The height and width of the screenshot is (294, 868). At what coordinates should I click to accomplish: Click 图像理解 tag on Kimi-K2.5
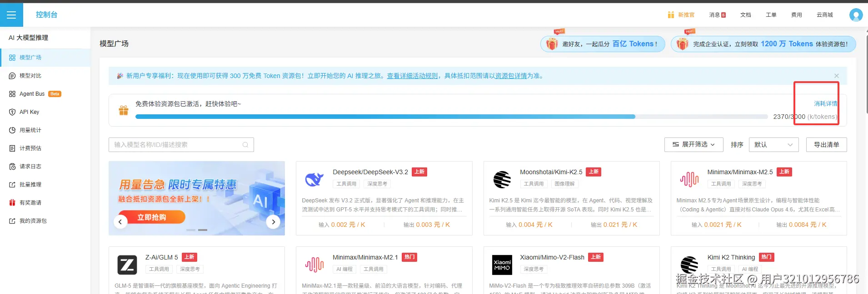(564, 184)
